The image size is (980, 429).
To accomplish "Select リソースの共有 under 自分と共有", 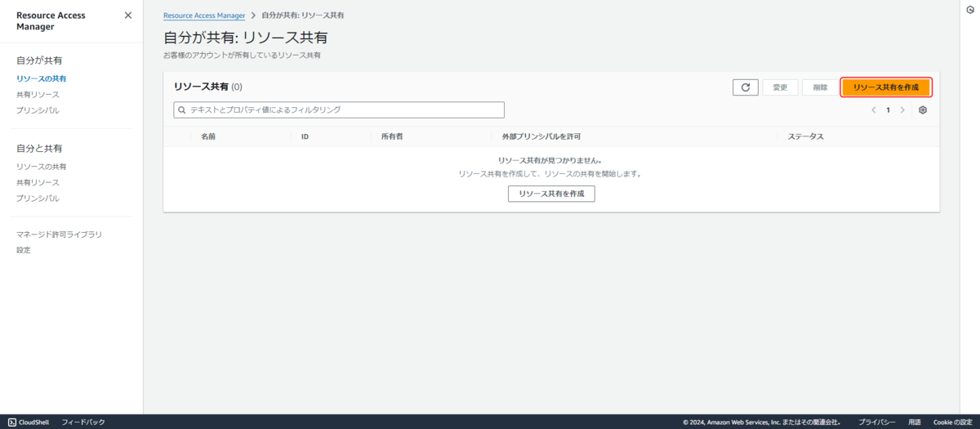I will point(42,167).
